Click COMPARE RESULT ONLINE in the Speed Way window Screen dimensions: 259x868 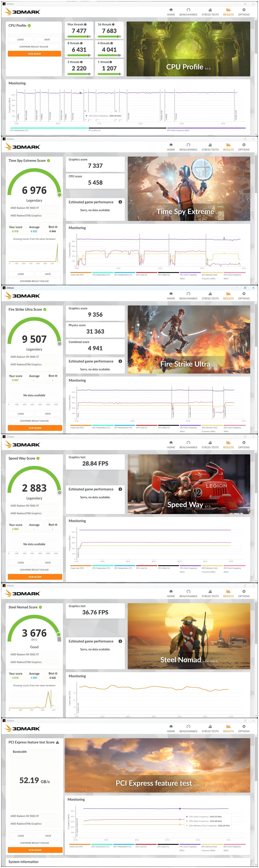34,570
